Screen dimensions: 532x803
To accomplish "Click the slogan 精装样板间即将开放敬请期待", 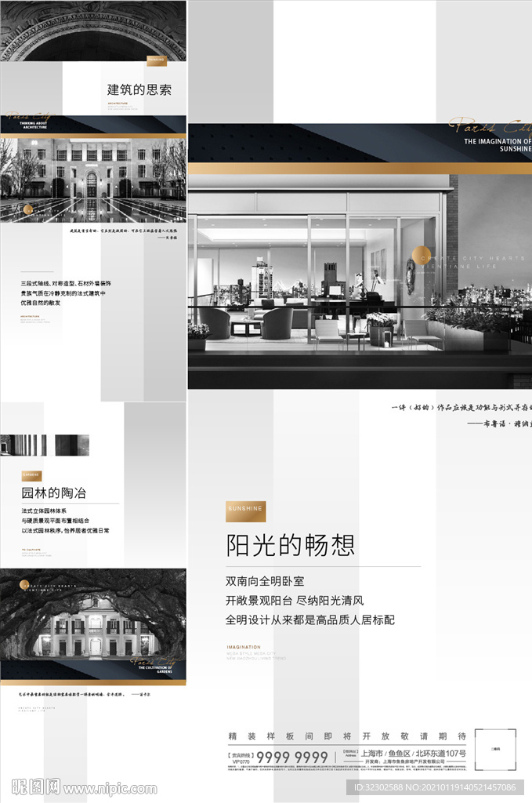I will 347,736.
